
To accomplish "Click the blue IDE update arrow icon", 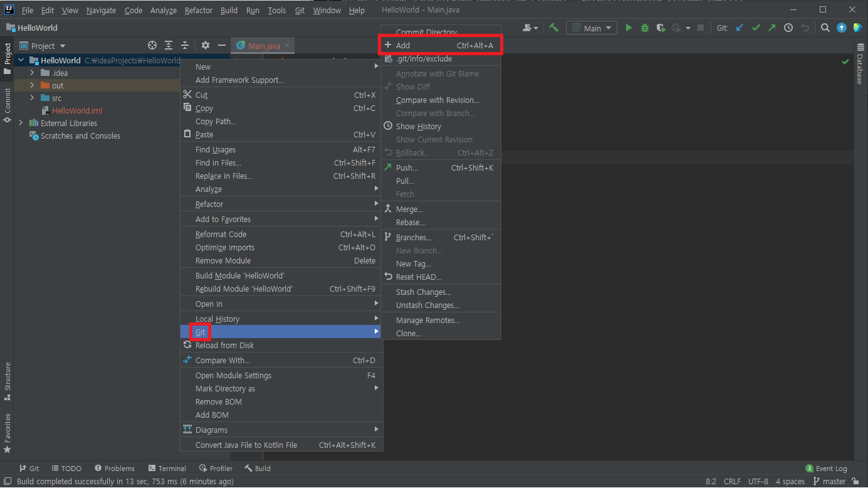I will tap(842, 28).
